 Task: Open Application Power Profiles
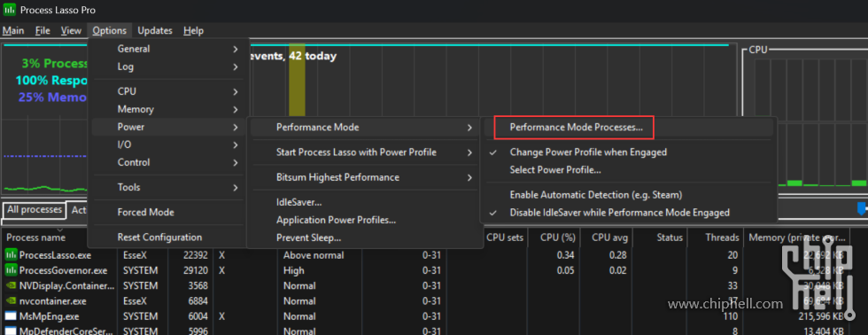coord(336,221)
